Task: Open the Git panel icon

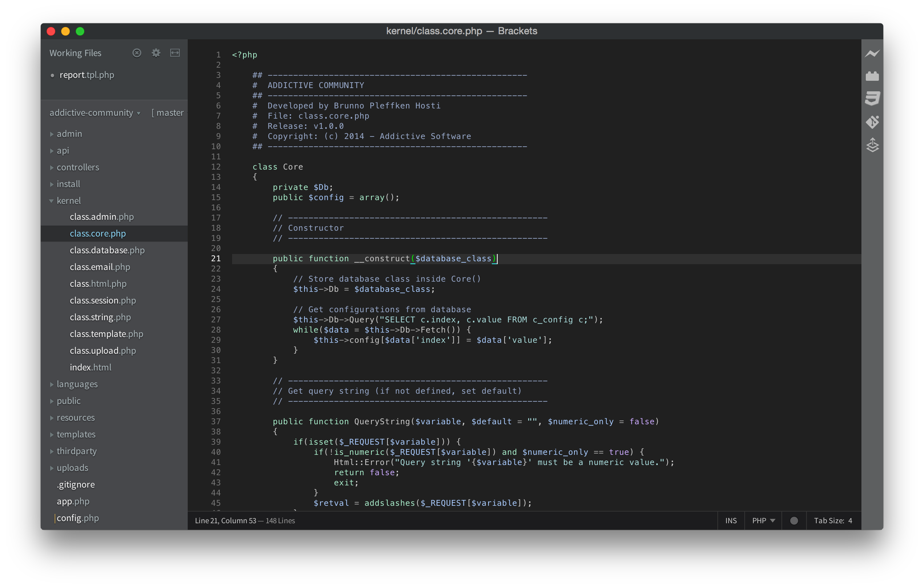Action: 872,122
